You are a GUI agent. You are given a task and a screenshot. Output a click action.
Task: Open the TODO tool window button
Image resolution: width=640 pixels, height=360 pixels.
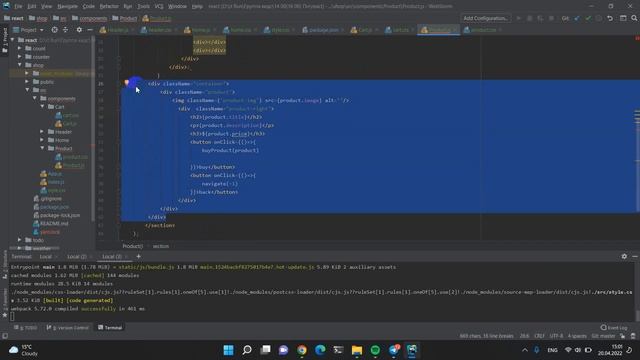25,327
